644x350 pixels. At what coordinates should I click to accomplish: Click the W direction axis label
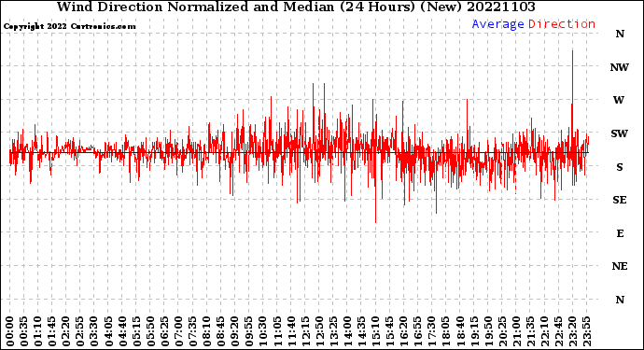[x=619, y=100]
